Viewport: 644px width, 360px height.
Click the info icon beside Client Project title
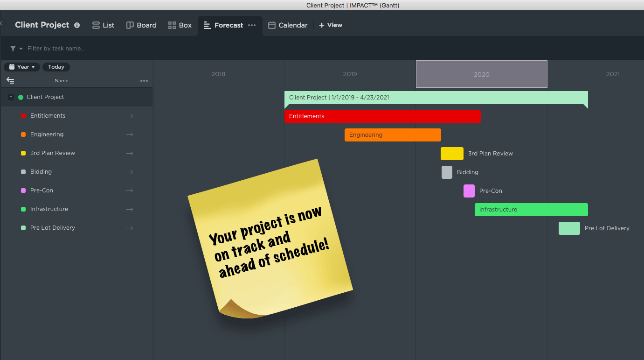(x=77, y=25)
